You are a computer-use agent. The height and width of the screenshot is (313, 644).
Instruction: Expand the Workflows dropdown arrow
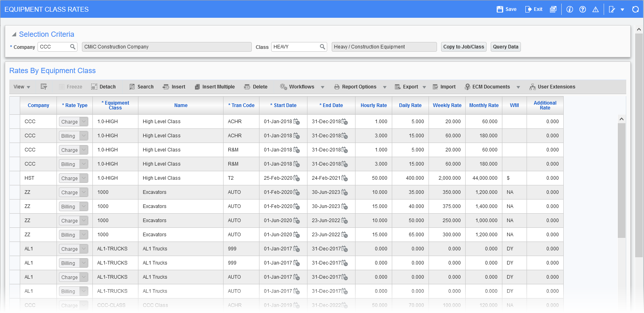point(322,87)
